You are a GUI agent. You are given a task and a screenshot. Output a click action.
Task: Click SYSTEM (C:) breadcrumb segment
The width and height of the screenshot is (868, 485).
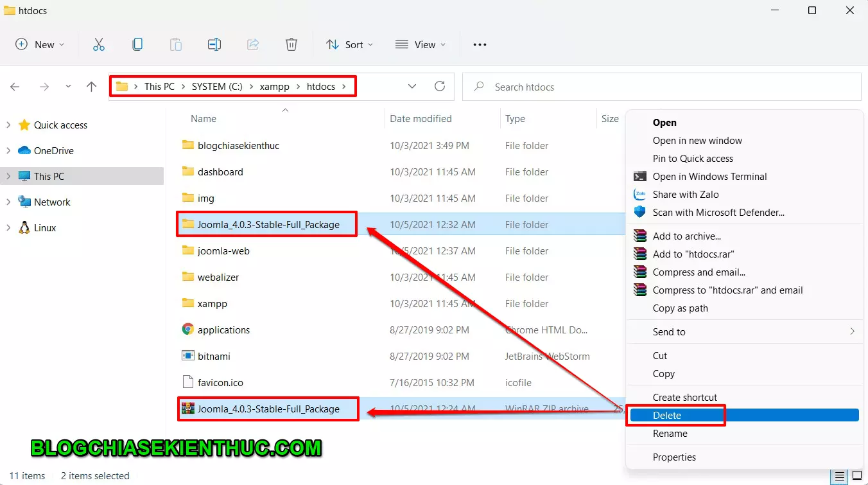(x=217, y=87)
